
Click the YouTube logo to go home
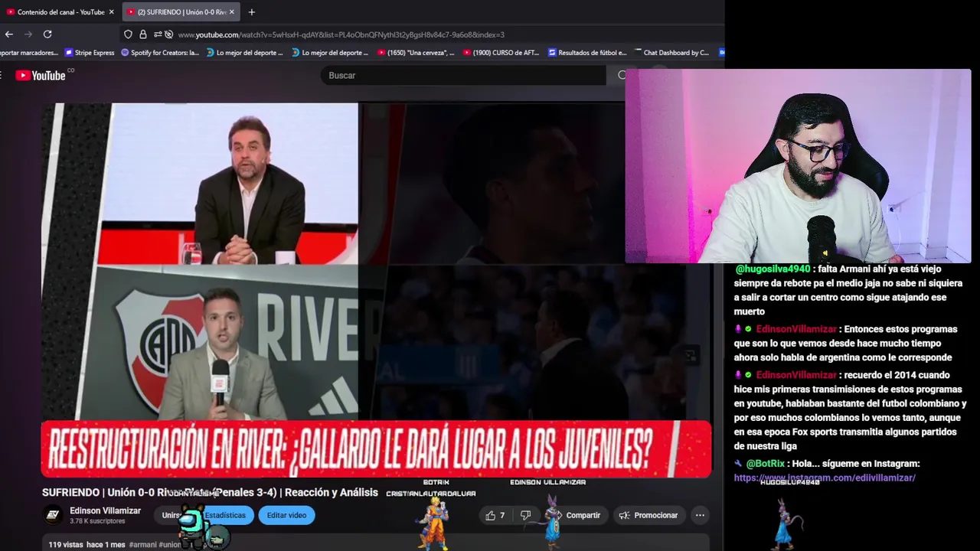41,75
